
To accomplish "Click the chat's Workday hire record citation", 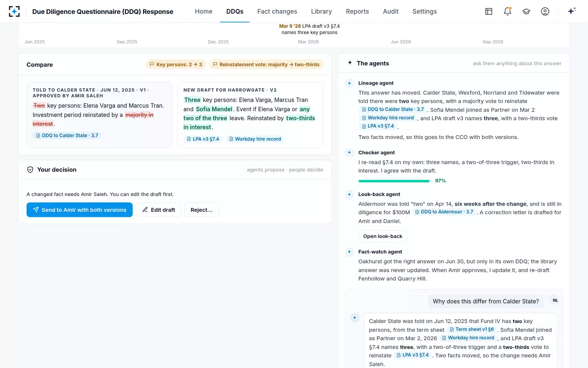I will (x=468, y=338).
